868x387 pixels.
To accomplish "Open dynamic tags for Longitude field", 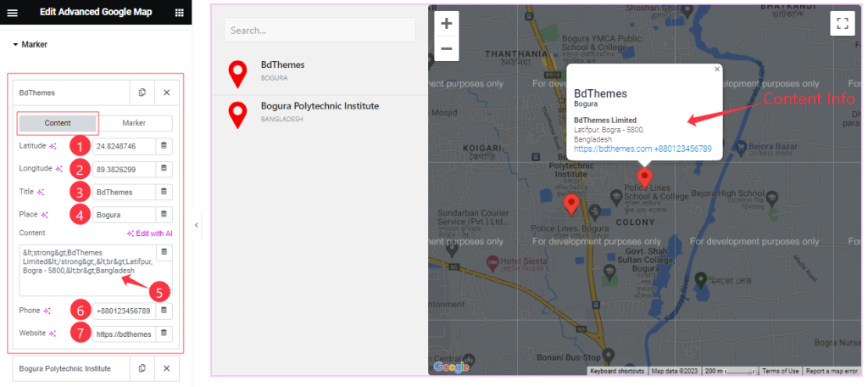I will click(x=164, y=169).
